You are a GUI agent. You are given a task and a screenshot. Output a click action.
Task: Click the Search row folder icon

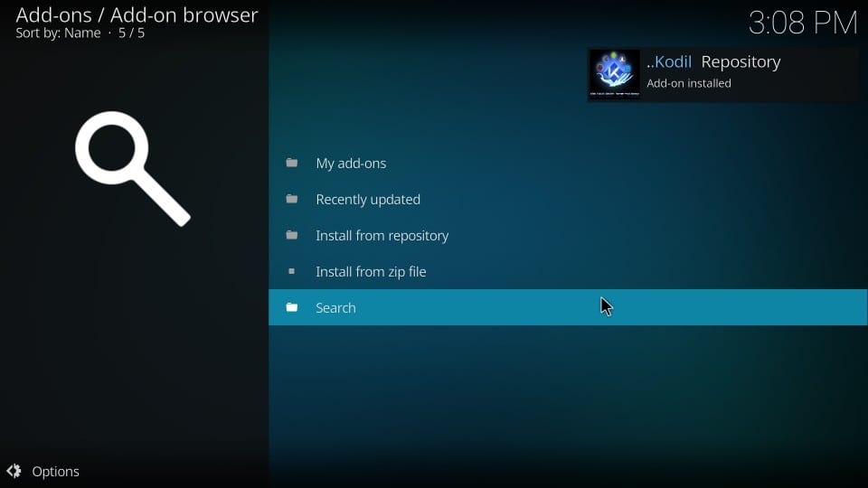click(292, 307)
